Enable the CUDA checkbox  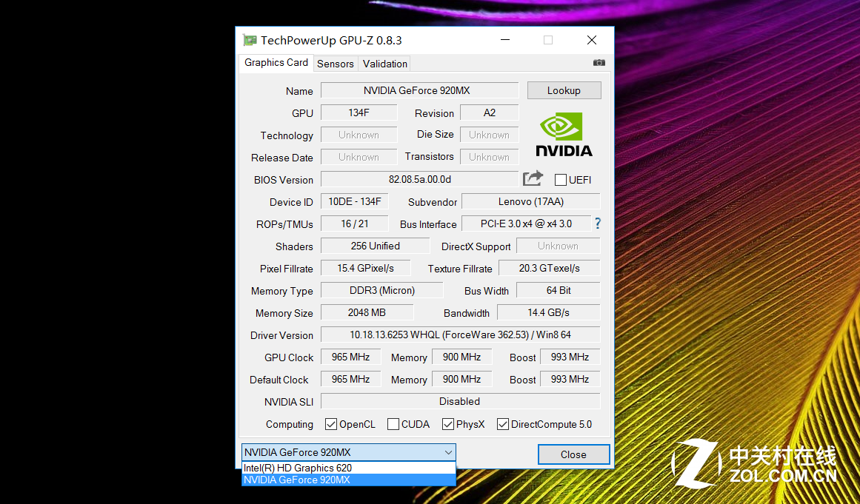tap(393, 424)
